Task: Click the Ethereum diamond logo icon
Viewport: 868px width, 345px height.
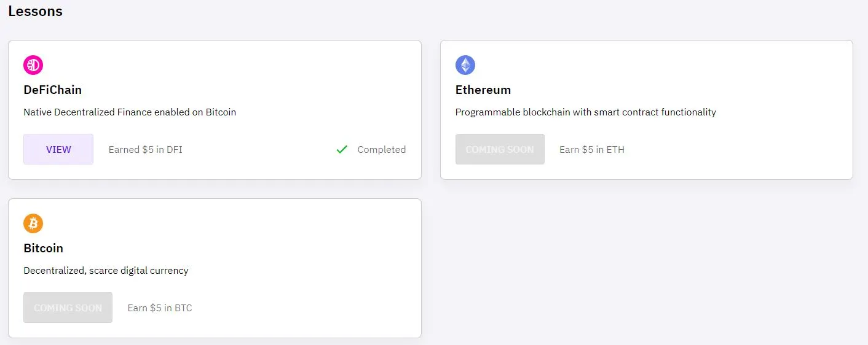Action: pos(465,65)
